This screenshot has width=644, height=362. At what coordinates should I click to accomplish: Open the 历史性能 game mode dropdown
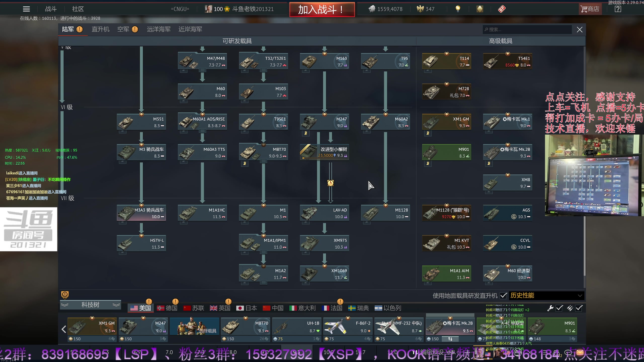click(x=546, y=296)
